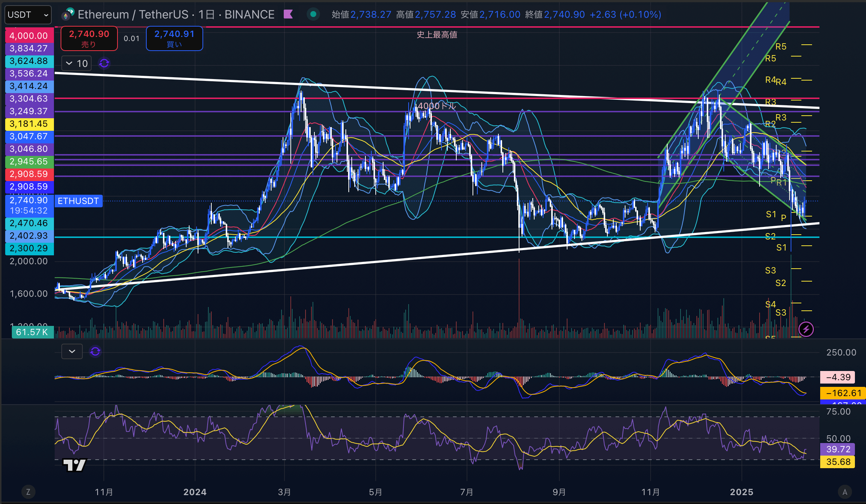Click the lightning bolt quick action icon

point(806,329)
